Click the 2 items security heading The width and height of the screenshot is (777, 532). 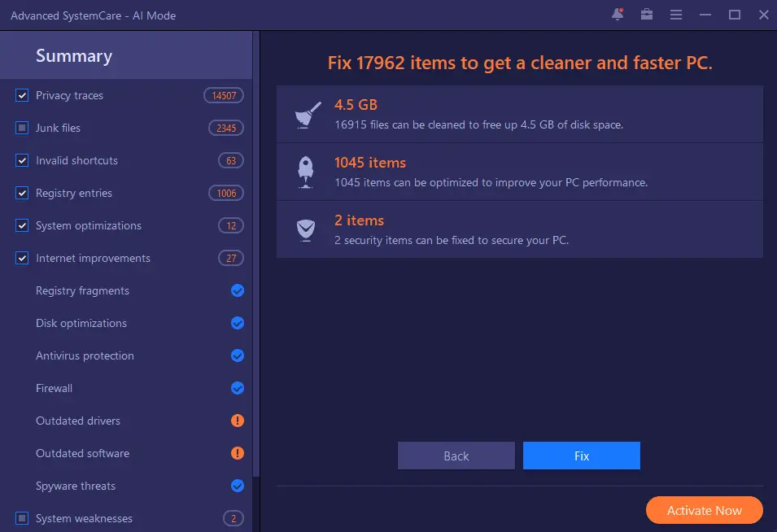(x=360, y=220)
